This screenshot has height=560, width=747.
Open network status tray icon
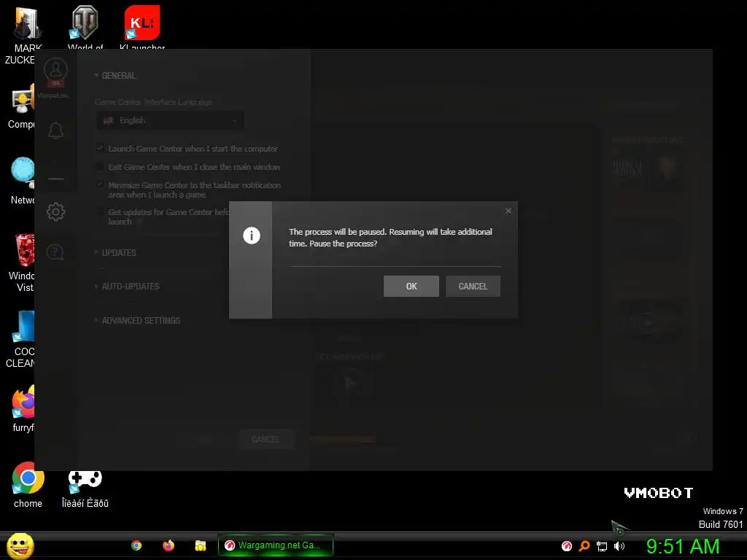602,547
